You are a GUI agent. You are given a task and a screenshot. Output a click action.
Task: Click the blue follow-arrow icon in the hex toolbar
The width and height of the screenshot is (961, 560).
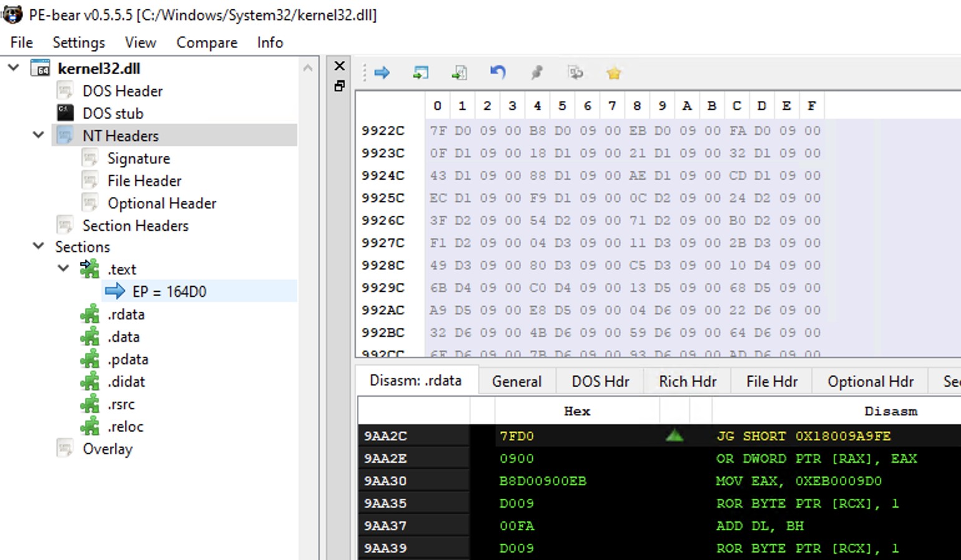pos(382,72)
